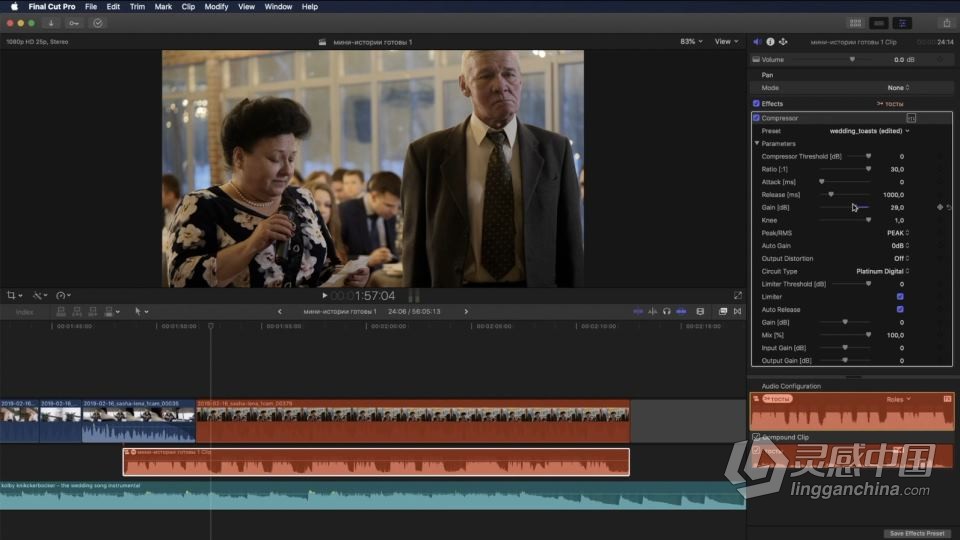Screen dimensions: 960x540
Task: Click the background tasks checkmark icon
Action: pyautogui.click(x=98, y=23)
